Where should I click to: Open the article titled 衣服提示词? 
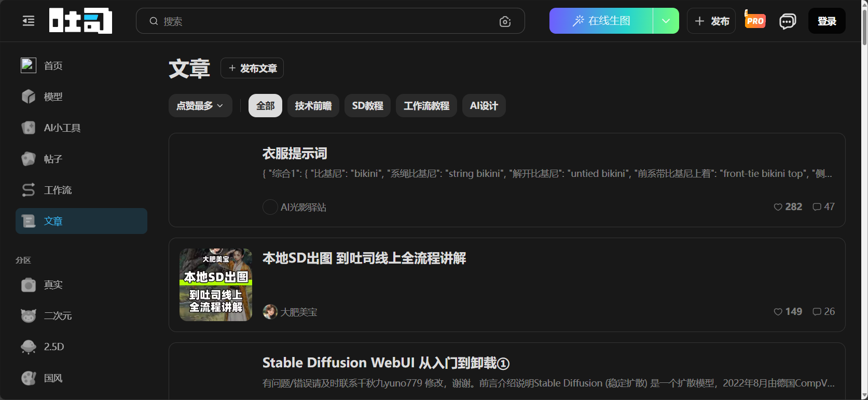pos(295,154)
